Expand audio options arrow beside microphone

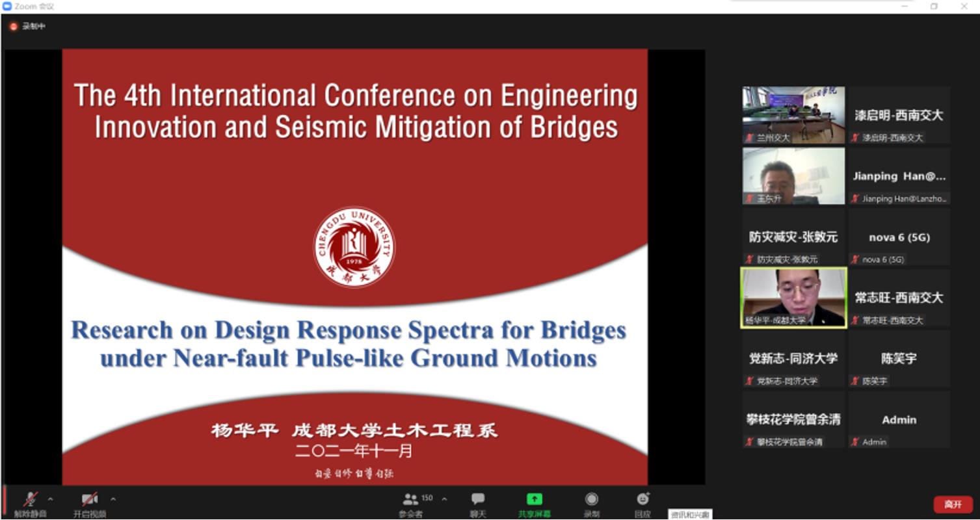click(51, 499)
